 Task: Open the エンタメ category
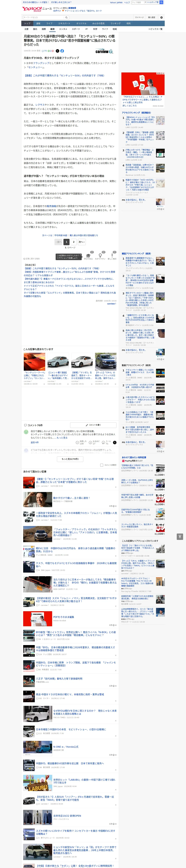[x=63, y=29]
